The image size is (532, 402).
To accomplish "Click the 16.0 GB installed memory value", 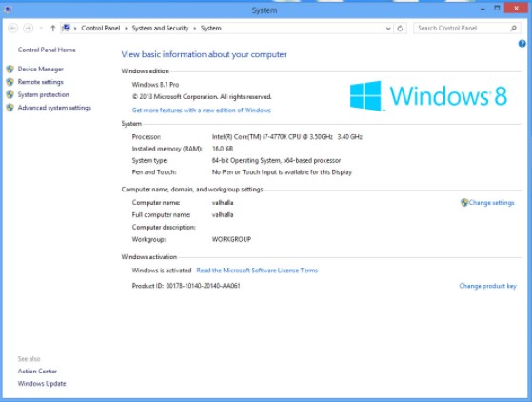I will [x=223, y=149].
